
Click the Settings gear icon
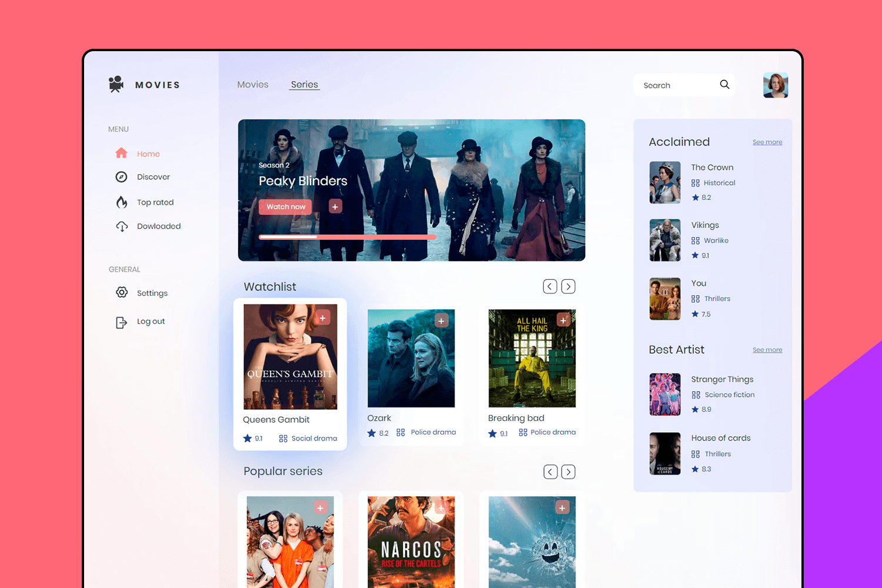tap(122, 292)
